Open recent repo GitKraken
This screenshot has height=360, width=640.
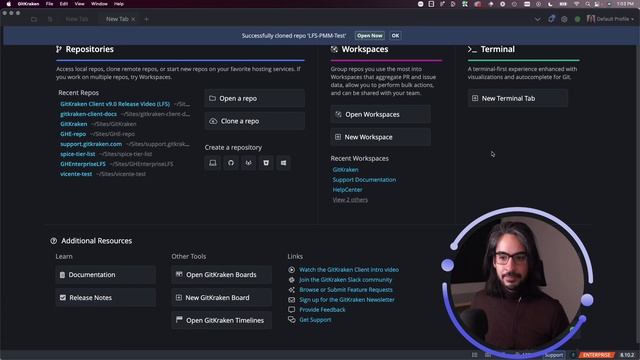coord(73,124)
